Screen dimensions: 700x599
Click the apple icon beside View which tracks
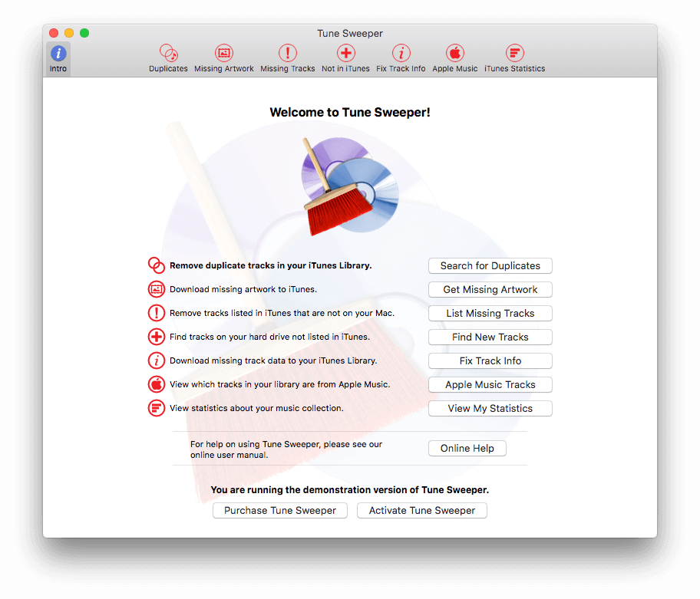point(157,384)
